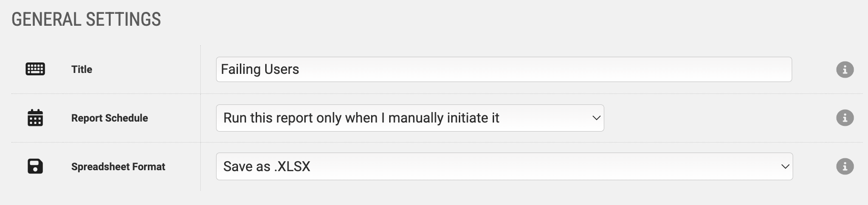
Task: Click the Title label
Action: pos(82,70)
